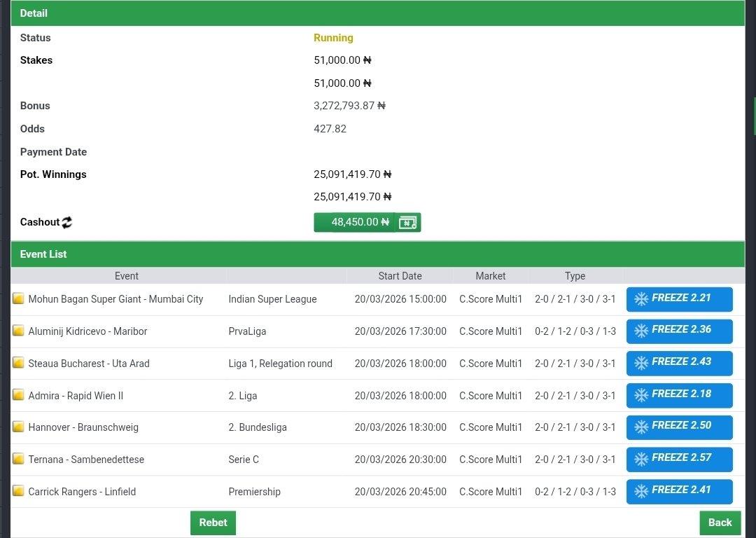The height and width of the screenshot is (538, 756).
Task: Freeze odds 2.43 for Steaua Bucharest match
Action: point(679,364)
